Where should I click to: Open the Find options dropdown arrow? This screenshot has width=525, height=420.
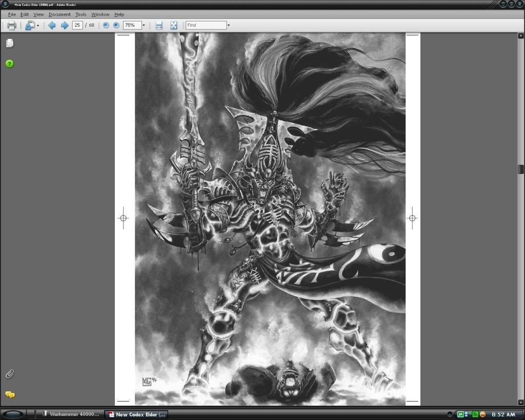229,25
